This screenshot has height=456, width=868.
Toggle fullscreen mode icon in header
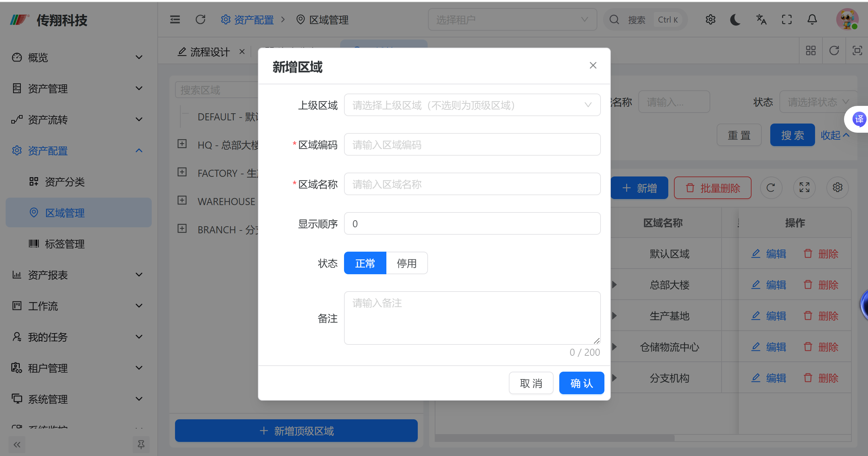787,20
